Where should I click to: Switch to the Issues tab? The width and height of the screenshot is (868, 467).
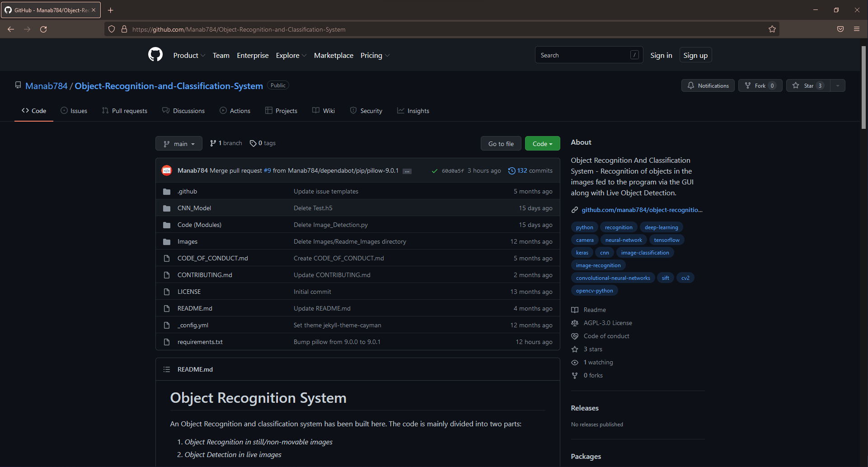click(74, 111)
